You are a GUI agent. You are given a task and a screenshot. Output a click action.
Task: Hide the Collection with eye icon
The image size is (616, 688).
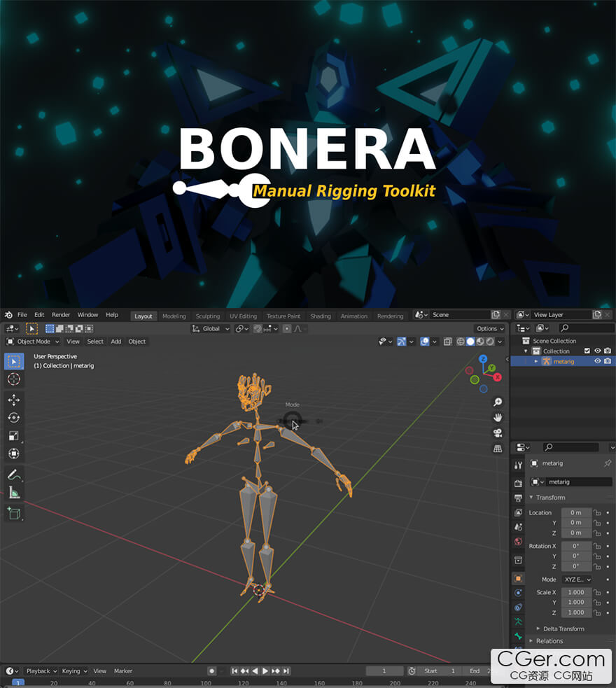point(598,351)
